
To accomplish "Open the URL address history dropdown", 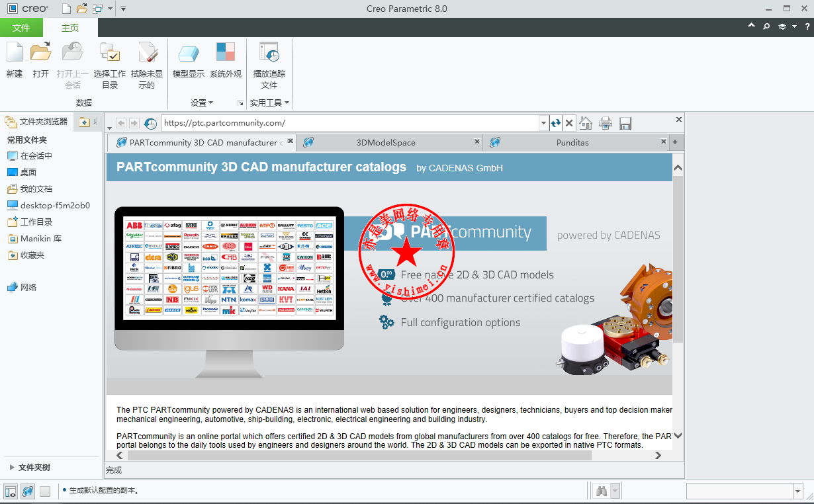I will point(543,123).
